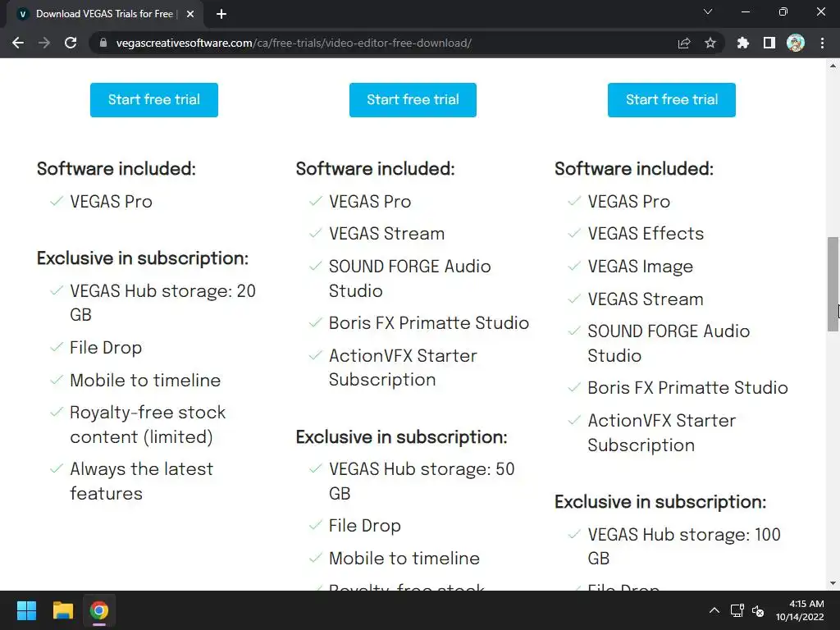
Task: Open the Chrome extensions puzzle icon
Action: pyautogui.click(x=743, y=43)
